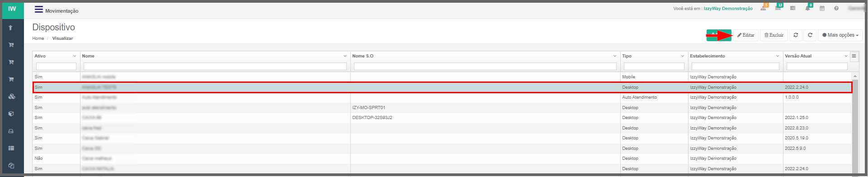Sort by the Versão Atual column header
The image size is (868, 177).
click(x=798, y=56)
